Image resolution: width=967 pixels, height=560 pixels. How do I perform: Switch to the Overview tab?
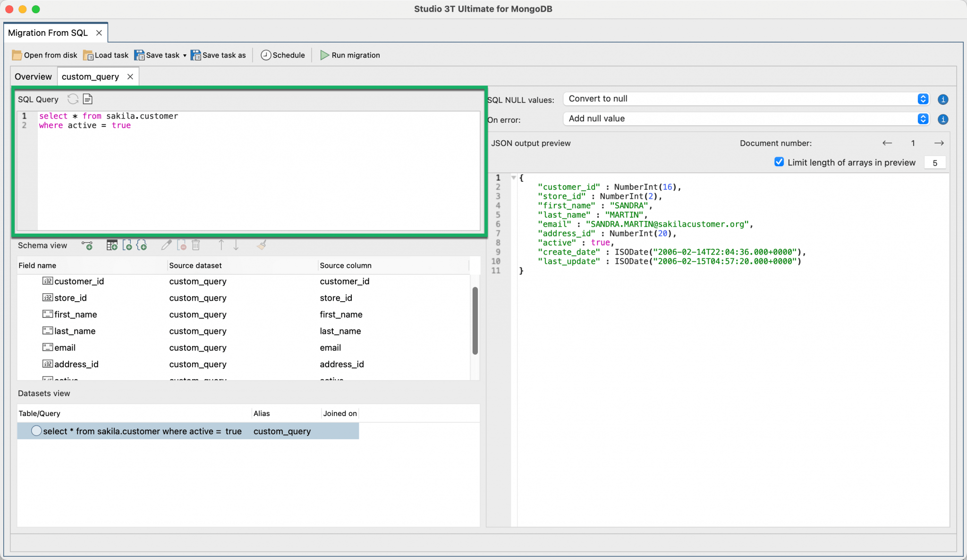[33, 76]
